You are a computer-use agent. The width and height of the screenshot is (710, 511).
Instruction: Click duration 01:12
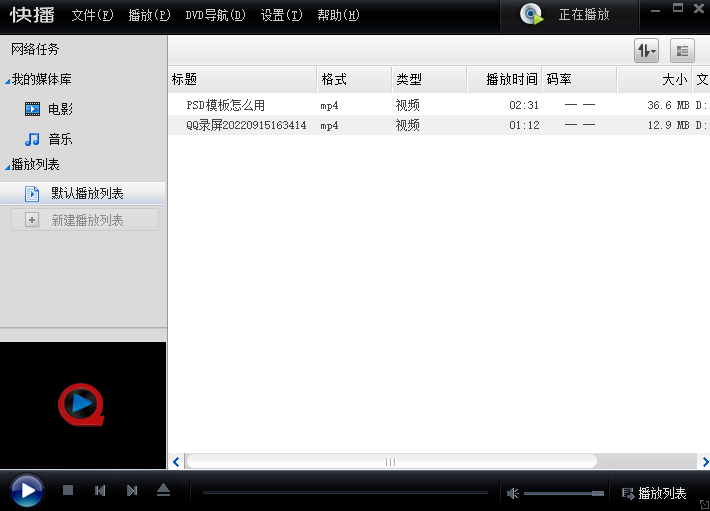click(x=524, y=125)
